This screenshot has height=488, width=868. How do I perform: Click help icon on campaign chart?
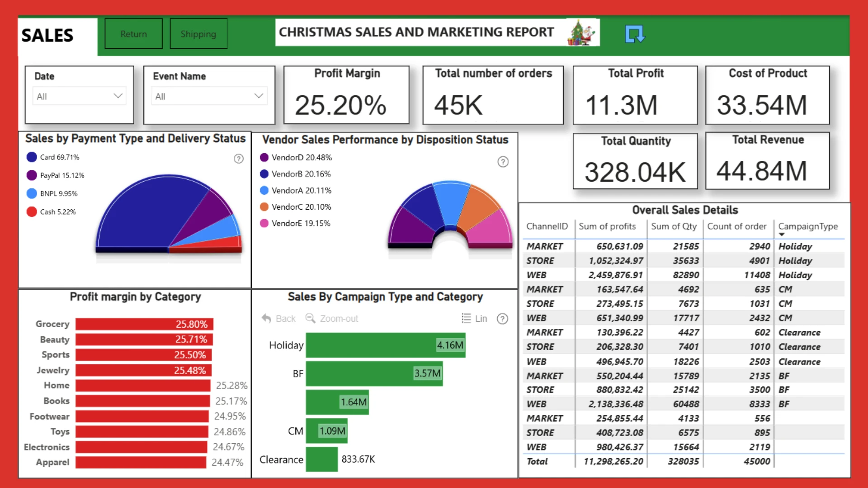coord(502,319)
